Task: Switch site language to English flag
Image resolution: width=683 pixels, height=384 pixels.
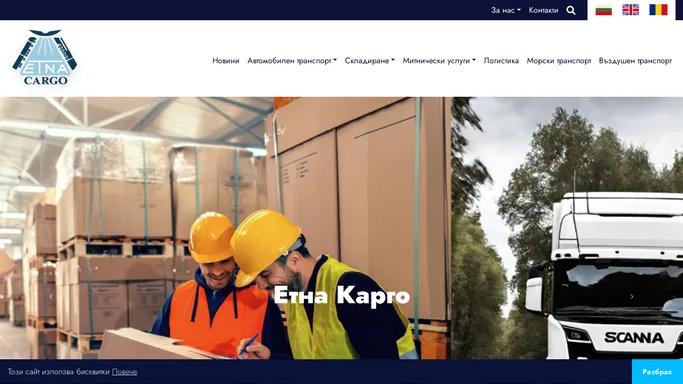Action: (630, 10)
